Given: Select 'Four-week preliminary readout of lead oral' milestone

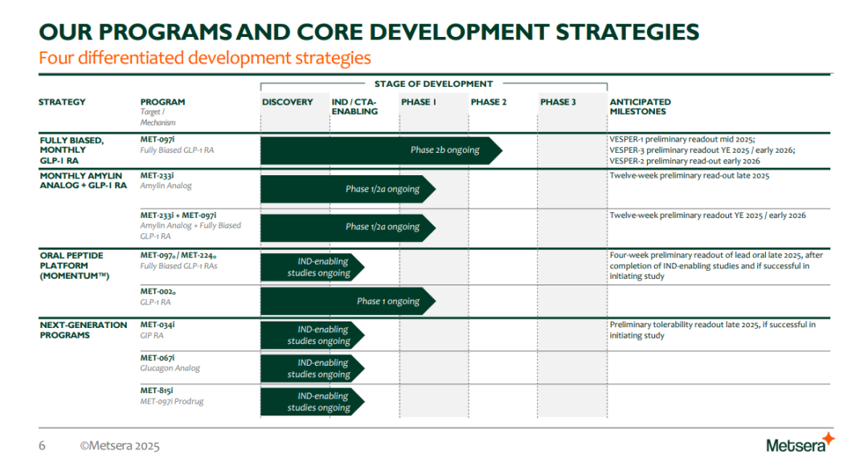Looking at the screenshot, I should (716, 265).
